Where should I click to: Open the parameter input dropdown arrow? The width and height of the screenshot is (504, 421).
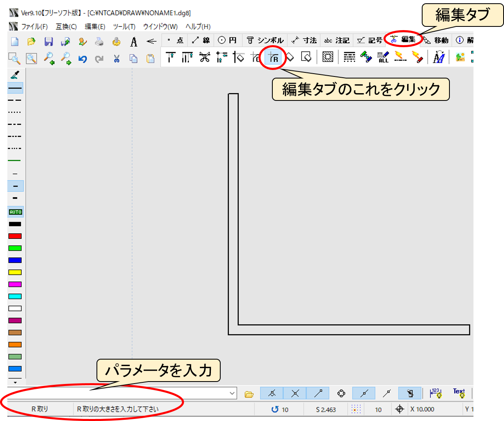[x=232, y=393]
